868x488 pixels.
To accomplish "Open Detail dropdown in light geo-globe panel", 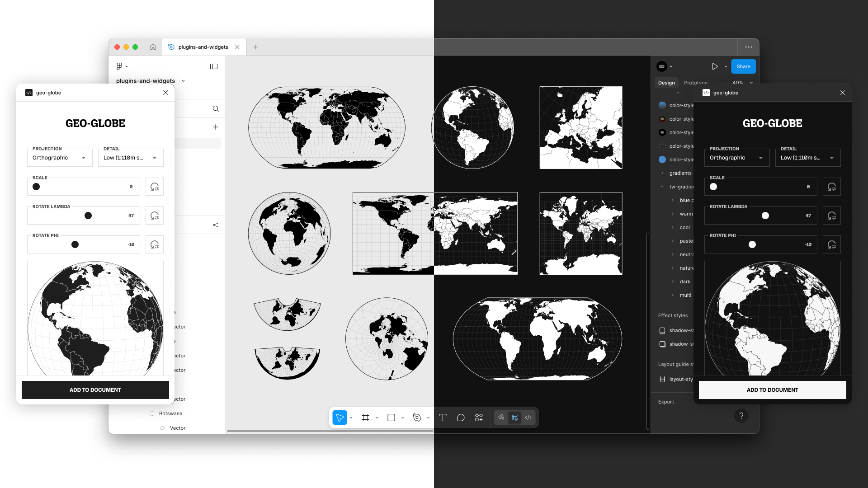I will pos(131,158).
